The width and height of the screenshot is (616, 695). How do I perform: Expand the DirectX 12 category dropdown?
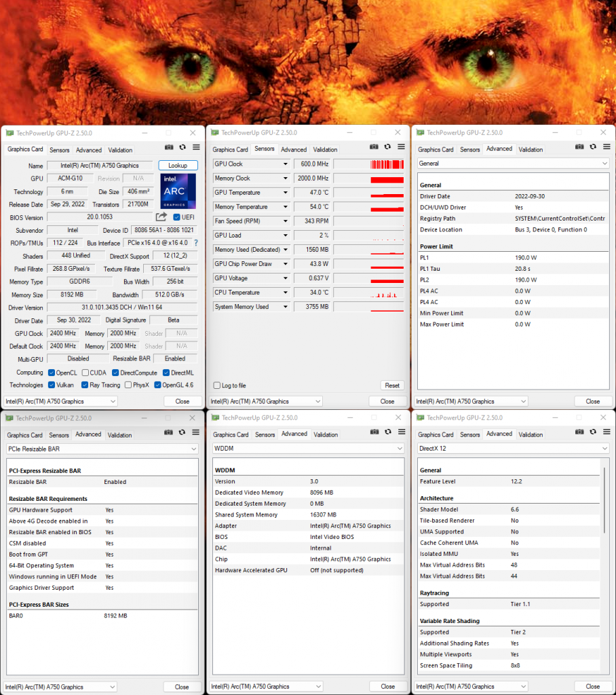click(513, 449)
